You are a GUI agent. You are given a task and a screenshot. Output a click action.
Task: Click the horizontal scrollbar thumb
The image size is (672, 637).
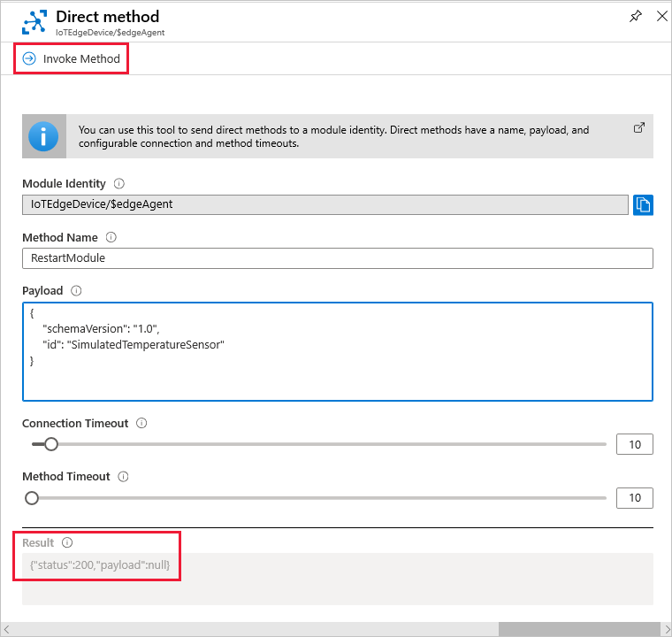click(573, 628)
